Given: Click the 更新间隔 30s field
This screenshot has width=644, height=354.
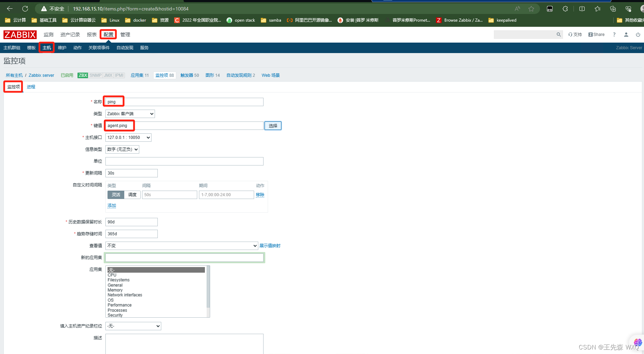Looking at the screenshot, I should (132, 173).
